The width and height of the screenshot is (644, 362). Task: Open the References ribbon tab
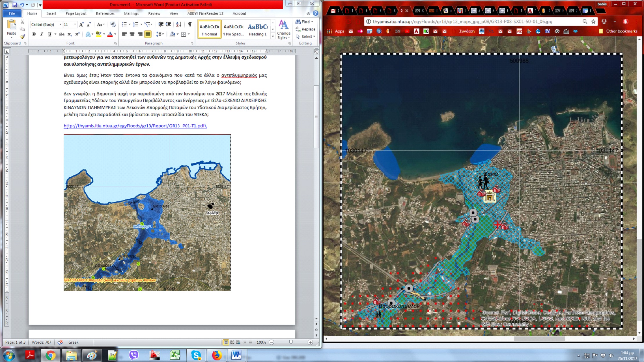pos(105,13)
